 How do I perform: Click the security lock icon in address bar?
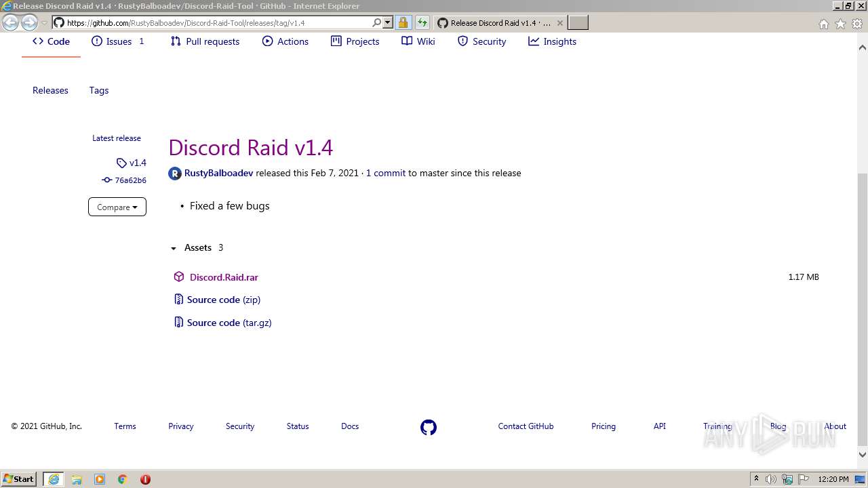[403, 23]
